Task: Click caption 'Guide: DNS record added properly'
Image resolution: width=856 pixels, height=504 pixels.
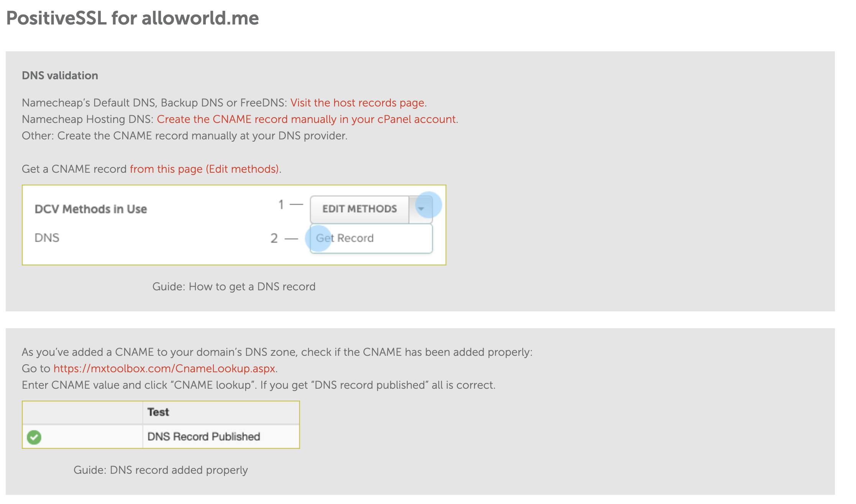Action: (x=161, y=470)
